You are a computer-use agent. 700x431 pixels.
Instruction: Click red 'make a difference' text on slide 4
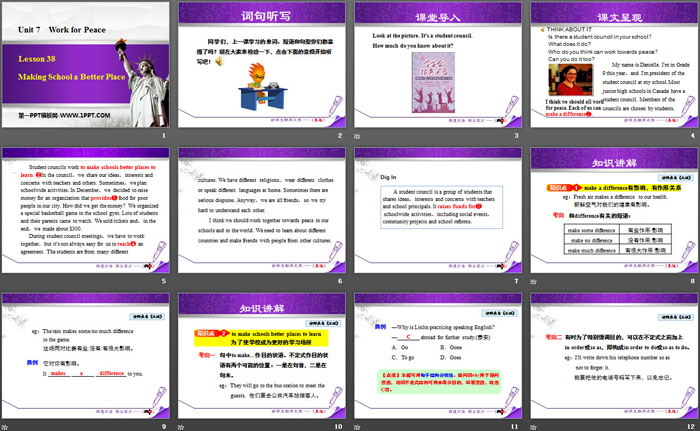coord(567,114)
